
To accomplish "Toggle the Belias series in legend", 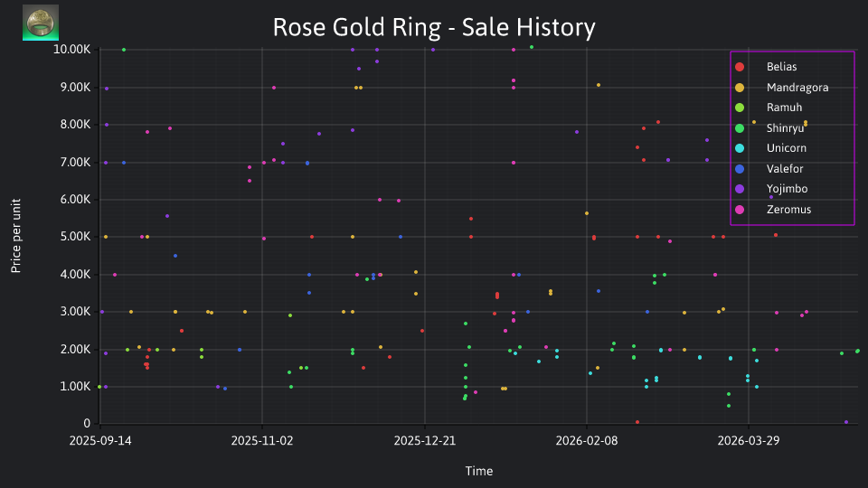I will point(781,67).
